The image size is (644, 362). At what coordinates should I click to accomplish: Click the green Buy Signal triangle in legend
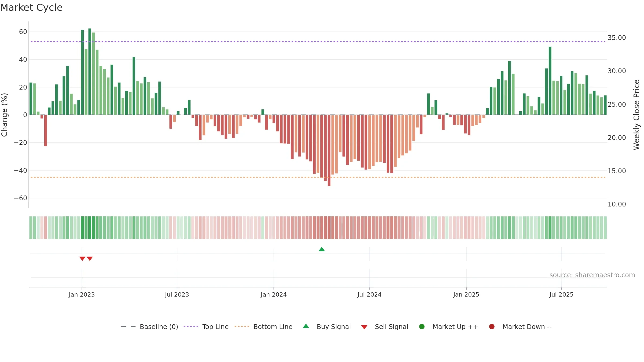(x=306, y=326)
